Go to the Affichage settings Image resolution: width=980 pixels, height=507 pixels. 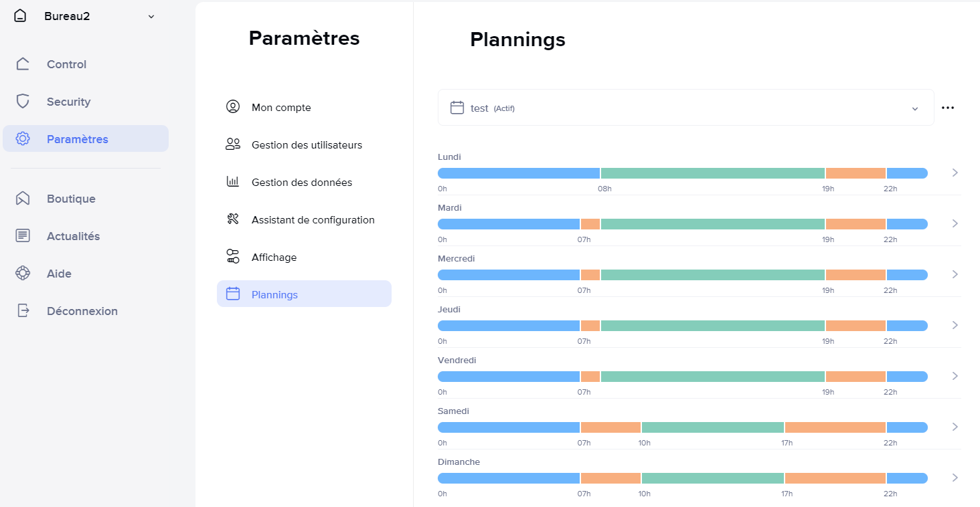274,258
